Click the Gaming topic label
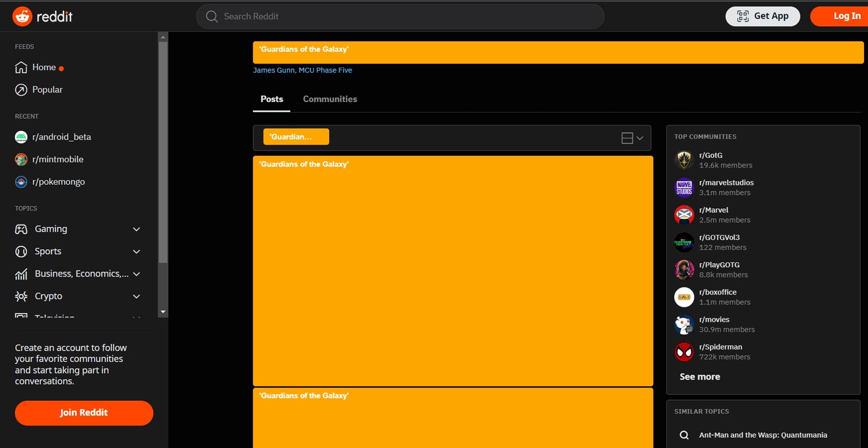Viewport: 868px width, 448px height. 51,229
